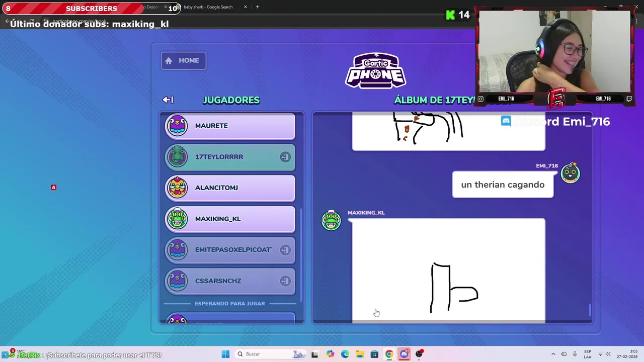Open OBS Studio from the taskbar
The image size is (644, 362).
click(x=419, y=354)
